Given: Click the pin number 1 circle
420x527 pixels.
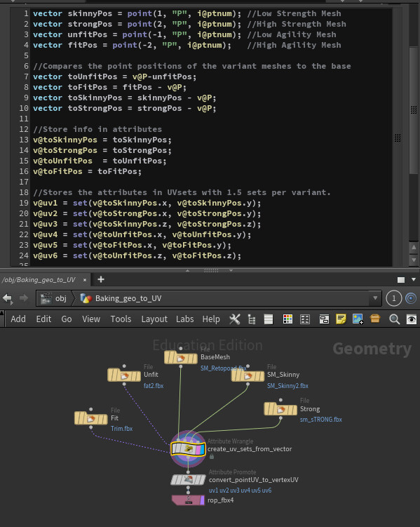Looking at the screenshot, I should click(x=394, y=298).
